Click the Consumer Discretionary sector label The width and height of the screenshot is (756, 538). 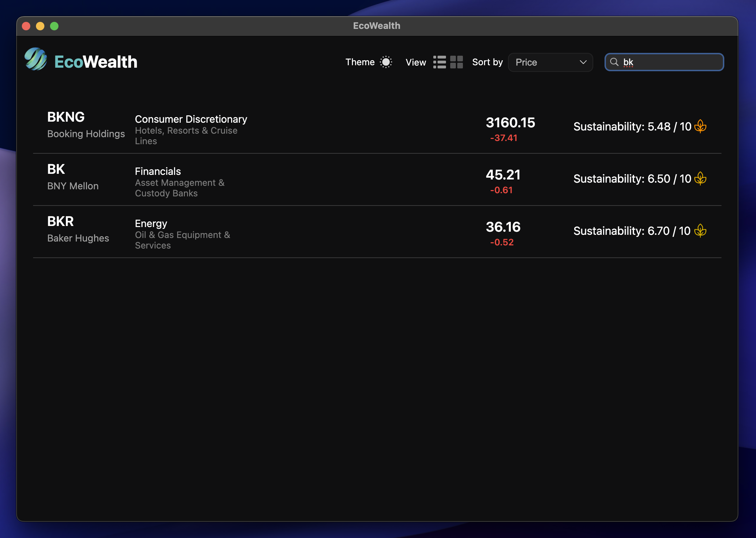coord(191,119)
